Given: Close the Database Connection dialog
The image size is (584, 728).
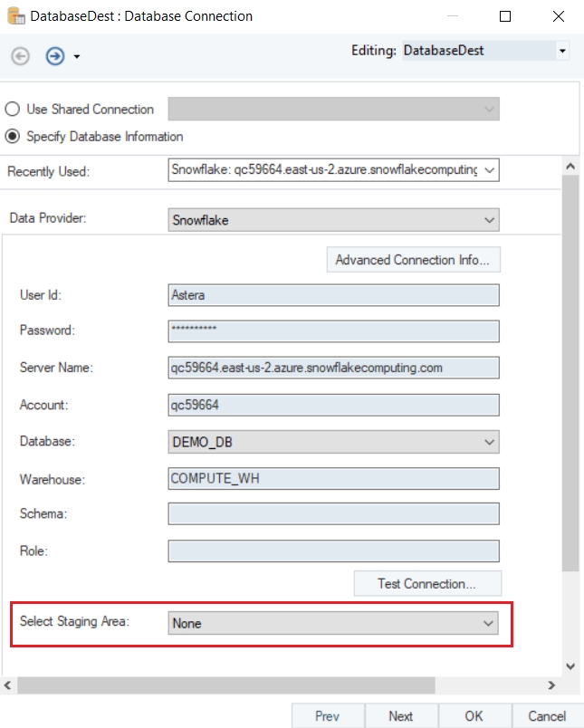Looking at the screenshot, I should point(559,16).
